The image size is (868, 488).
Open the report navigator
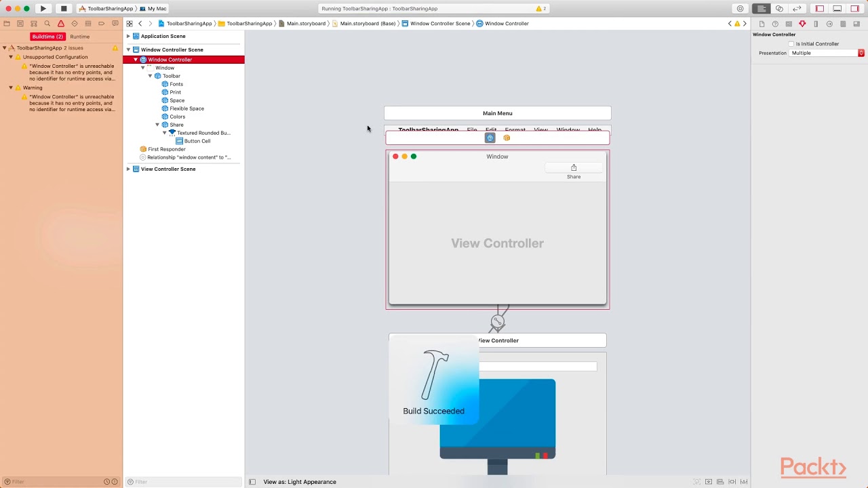click(x=115, y=24)
